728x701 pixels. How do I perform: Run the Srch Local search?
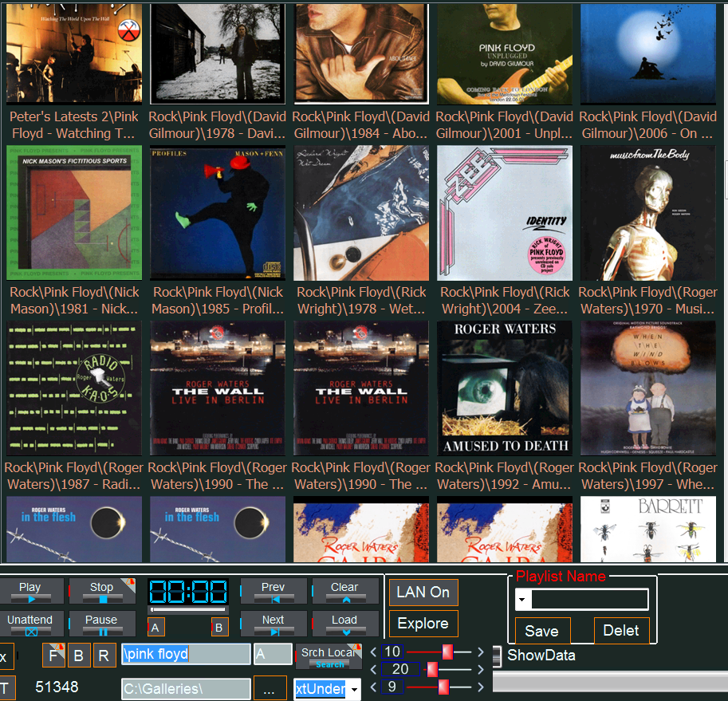(329, 656)
